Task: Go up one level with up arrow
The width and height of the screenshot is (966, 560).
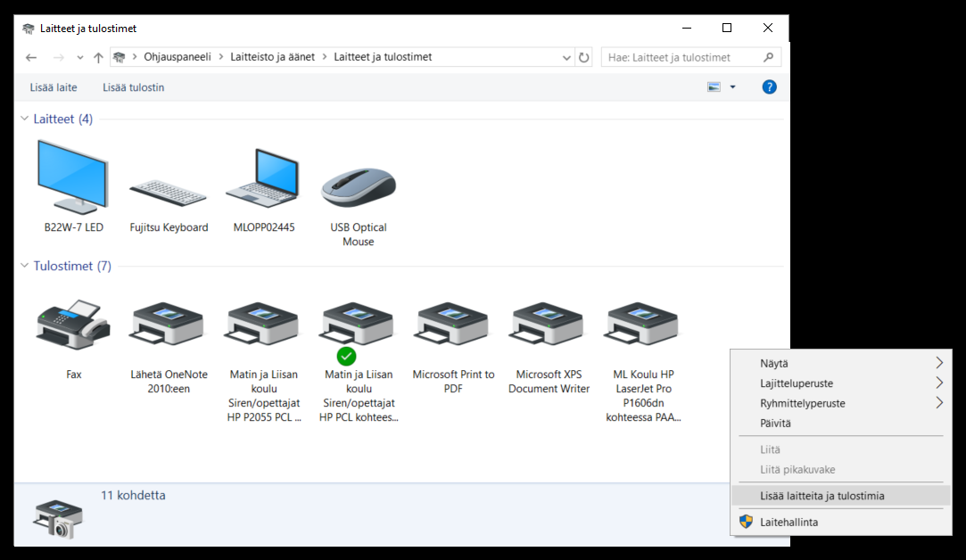Action: [x=98, y=57]
